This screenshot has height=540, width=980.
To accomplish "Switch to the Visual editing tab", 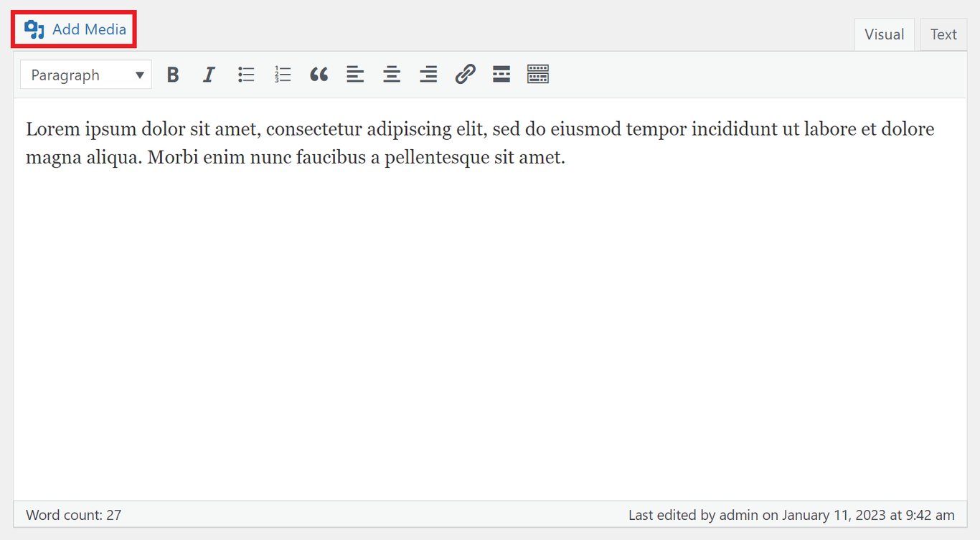I will point(884,34).
